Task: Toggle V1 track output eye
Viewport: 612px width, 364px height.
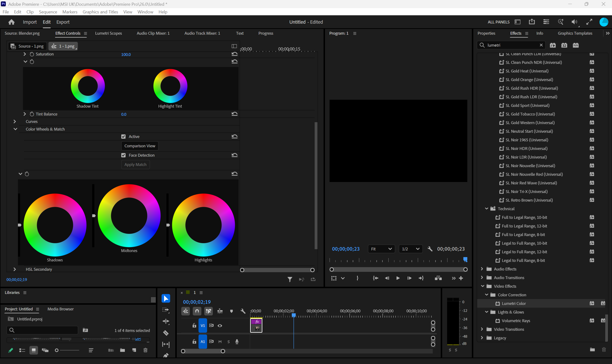Action: pyautogui.click(x=220, y=326)
